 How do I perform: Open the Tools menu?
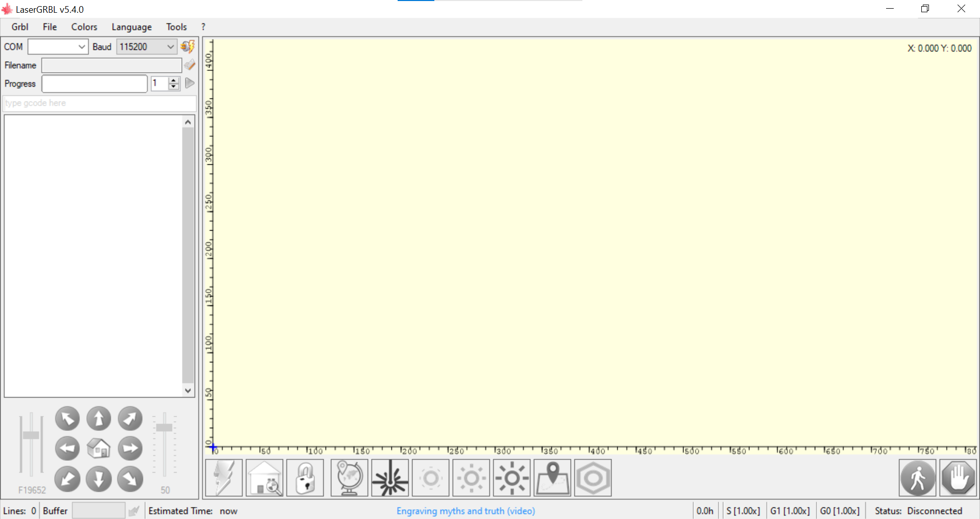click(177, 27)
